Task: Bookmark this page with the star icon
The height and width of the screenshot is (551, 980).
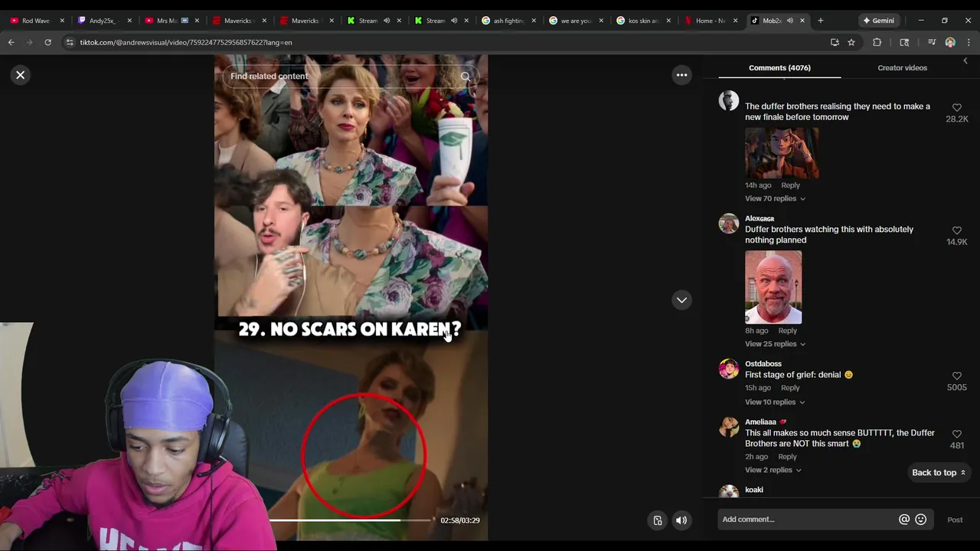Action: click(x=851, y=43)
